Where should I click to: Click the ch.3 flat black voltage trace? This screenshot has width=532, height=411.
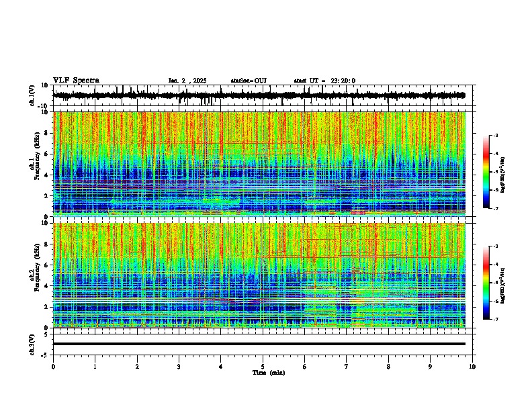tap(259, 344)
